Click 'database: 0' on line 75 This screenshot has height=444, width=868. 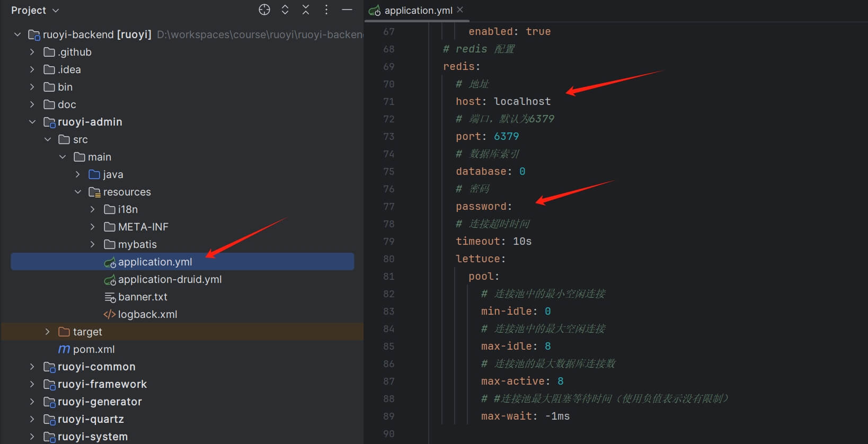[x=490, y=171]
